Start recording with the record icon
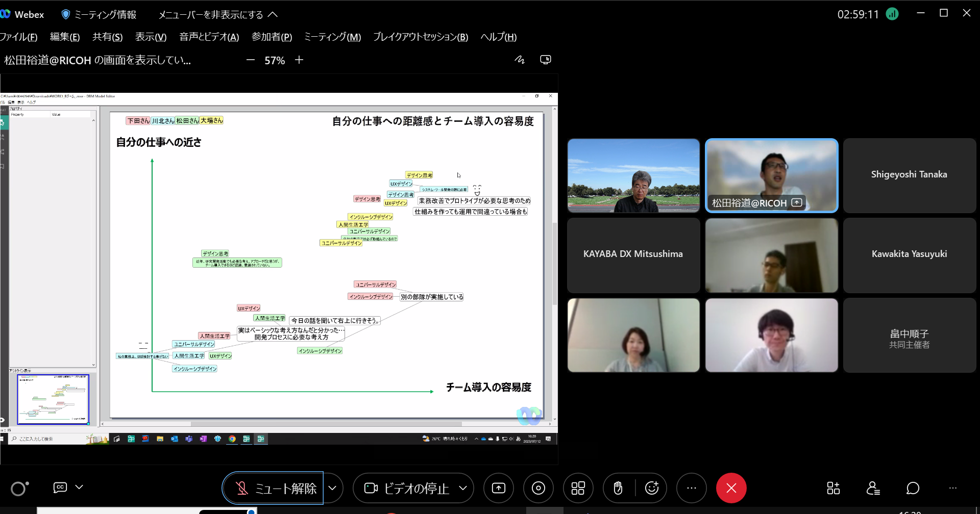 point(538,488)
